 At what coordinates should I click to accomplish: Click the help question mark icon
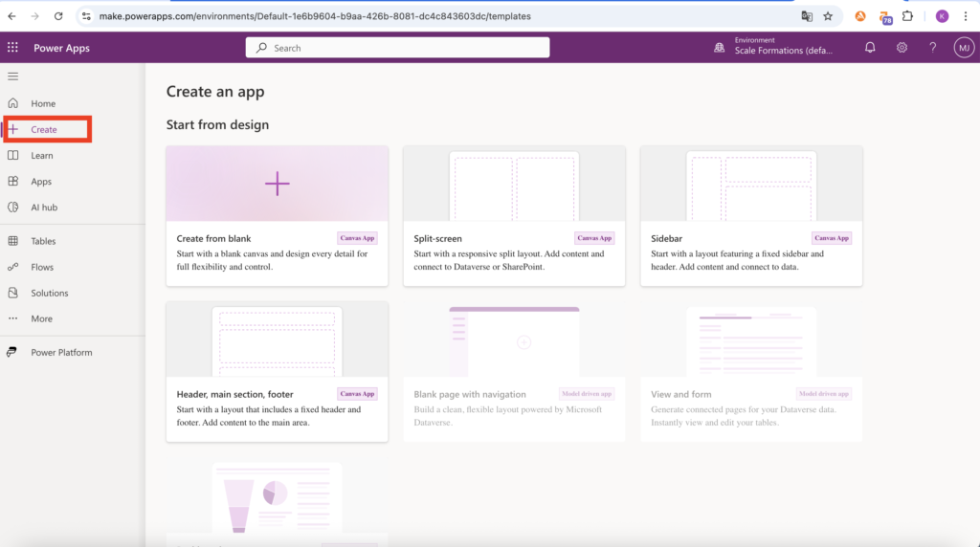(x=933, y=48)
